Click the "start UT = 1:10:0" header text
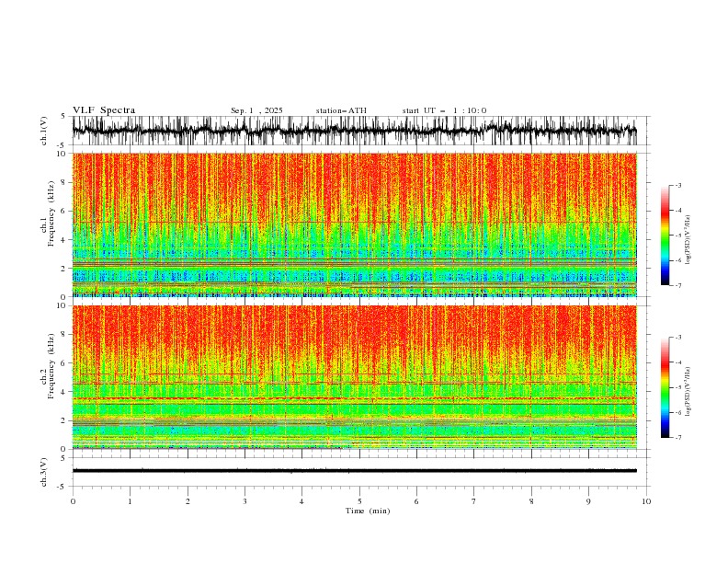Image resolution: width=728 pixels, height=563 pixels. pos(444,110)
